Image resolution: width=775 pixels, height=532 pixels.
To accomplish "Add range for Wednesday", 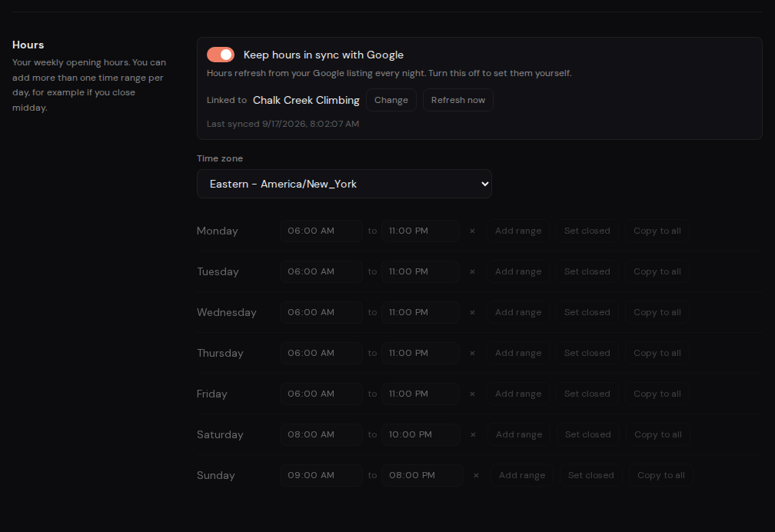I will click(x=518, y=312).
